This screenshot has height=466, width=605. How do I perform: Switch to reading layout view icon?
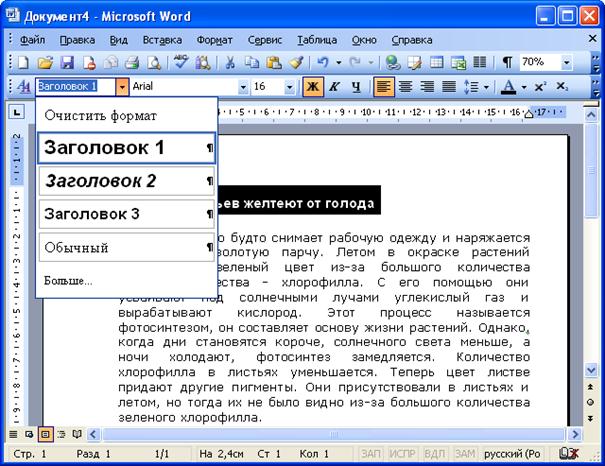pyautogui.click(x=77, y=434)
